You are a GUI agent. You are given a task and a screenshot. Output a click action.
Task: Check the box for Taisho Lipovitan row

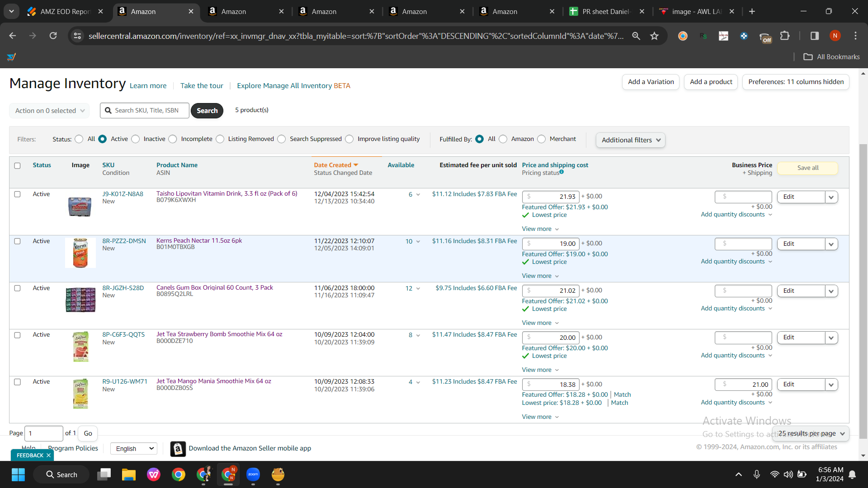[x=17, y=194]
